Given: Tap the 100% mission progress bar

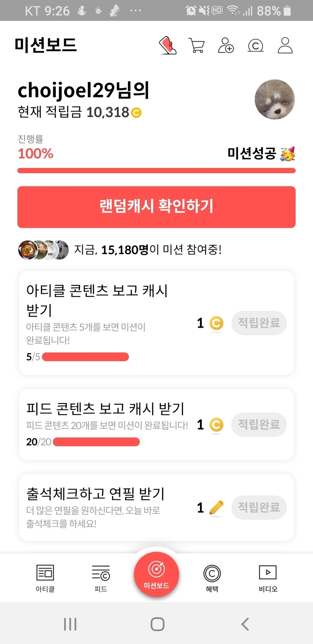Looking at the screenshot, I should coord(156,171).
